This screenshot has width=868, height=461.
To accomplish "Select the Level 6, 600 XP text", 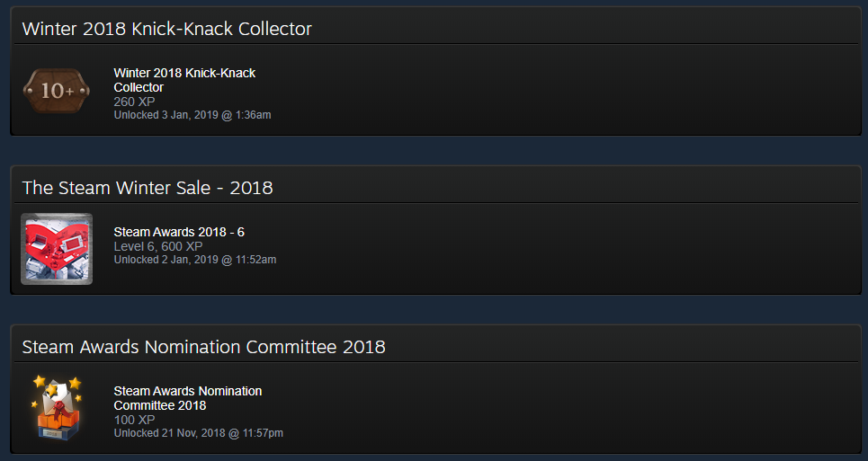I will point(158,246).
